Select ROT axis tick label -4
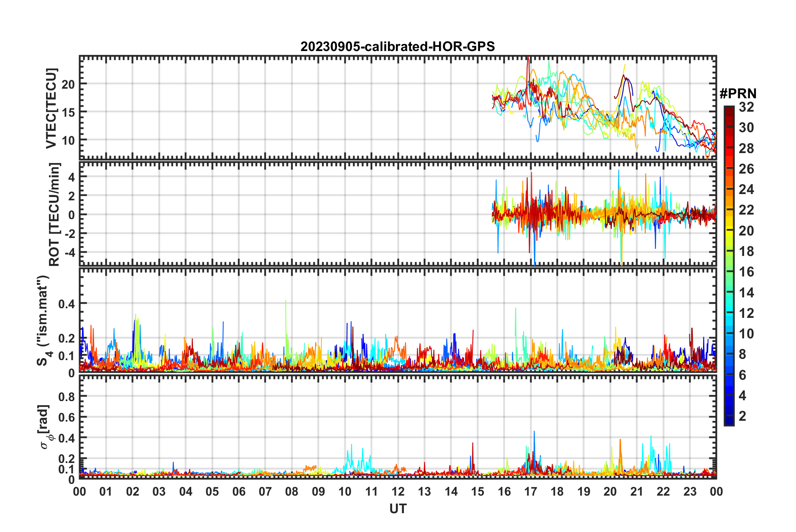796x532 pixels. [x=70, y=253]
